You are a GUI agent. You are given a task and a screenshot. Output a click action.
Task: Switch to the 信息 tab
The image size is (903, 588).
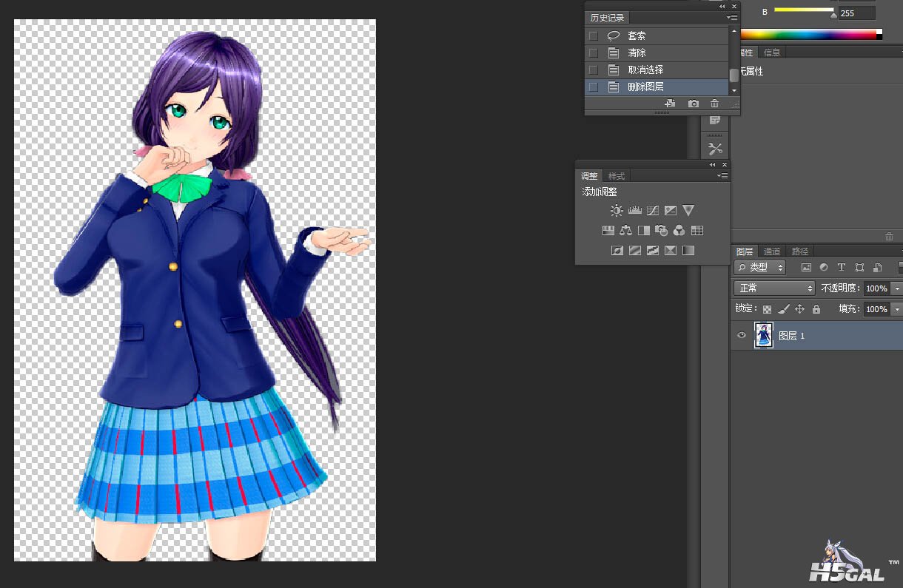771,53
